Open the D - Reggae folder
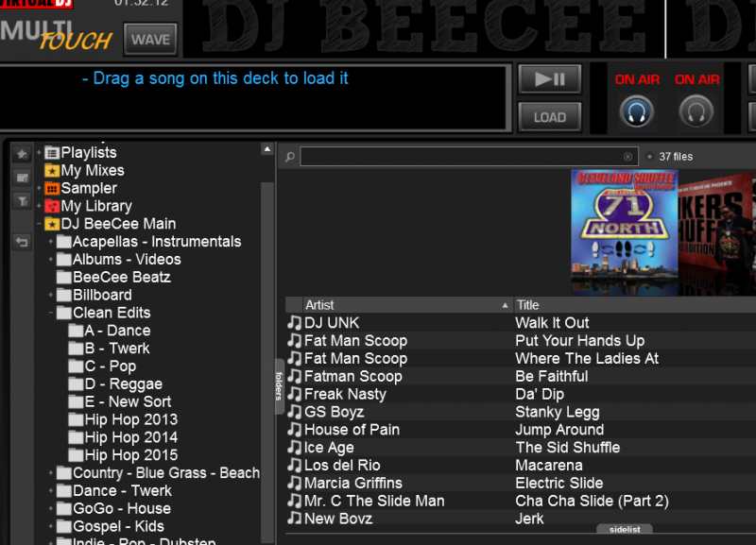This screenshot has width=756, height=545. [115, 384]
